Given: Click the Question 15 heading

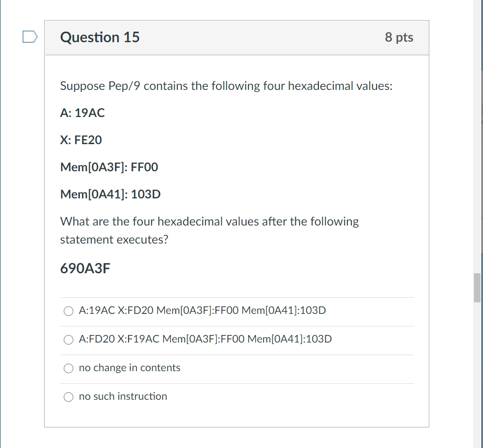Looking at the screenshot, I should [x=99, y=37].
